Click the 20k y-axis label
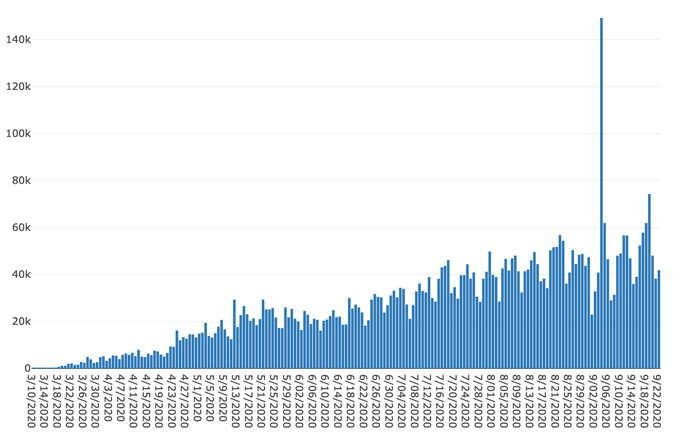 tap(21, 321)
